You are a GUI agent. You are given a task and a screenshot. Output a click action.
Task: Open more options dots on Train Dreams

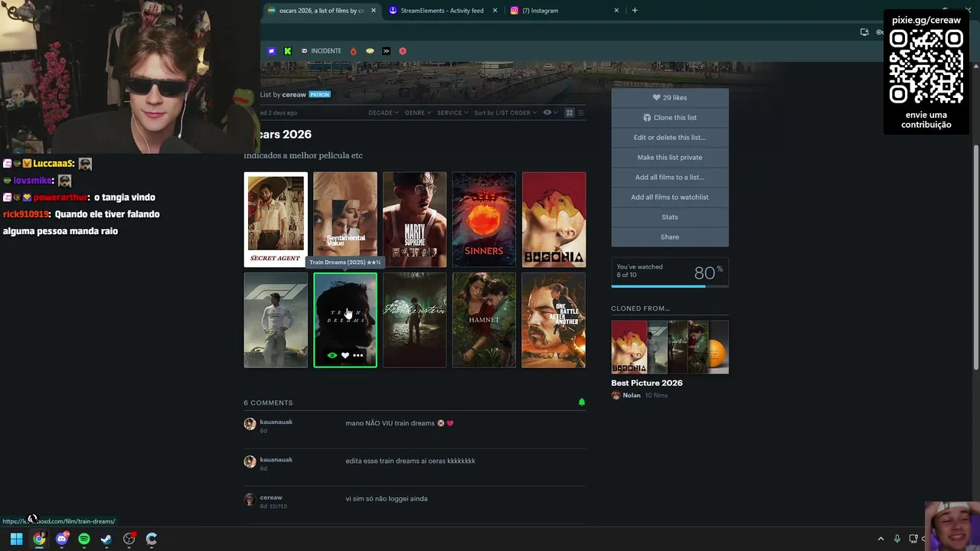point(358,356)
